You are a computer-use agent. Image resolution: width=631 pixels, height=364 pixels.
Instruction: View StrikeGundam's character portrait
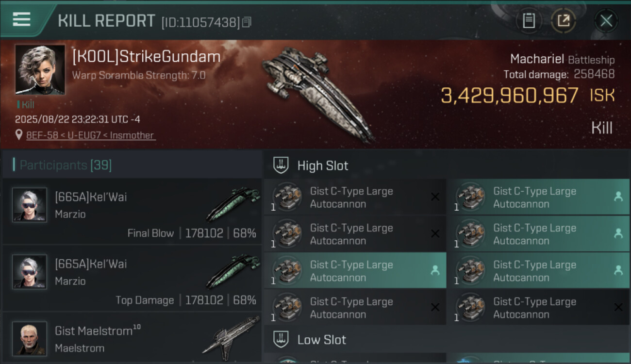click(40, 69)
